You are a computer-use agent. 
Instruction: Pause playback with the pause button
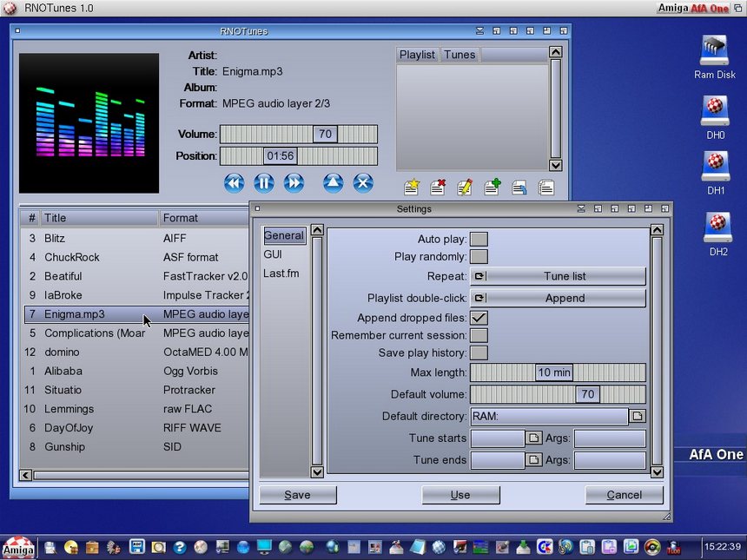[263, 182]
